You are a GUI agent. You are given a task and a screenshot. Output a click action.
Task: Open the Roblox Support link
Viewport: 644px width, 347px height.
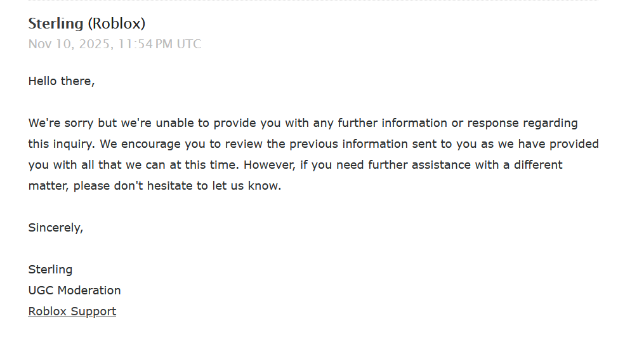pyautogui.click(x=72, y=311)
